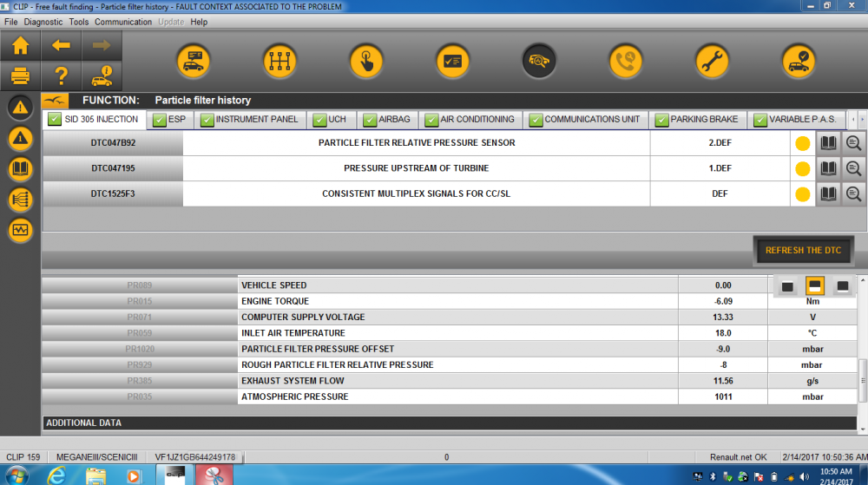Toggle the SID 305 INJECTION checkbox
868x485 pixels.
54,119
